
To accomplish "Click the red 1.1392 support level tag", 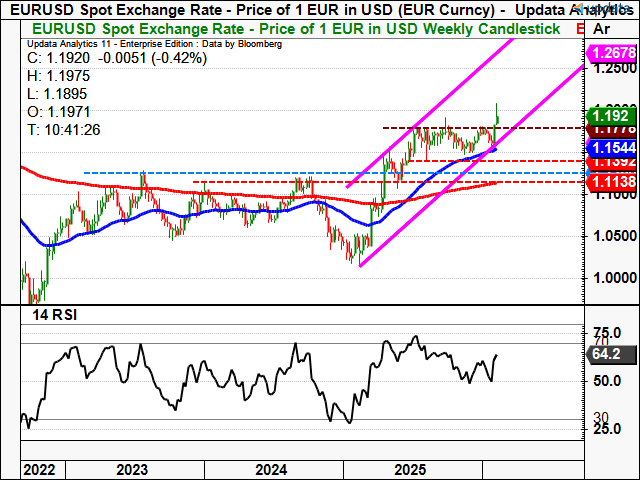I will tap(609, 160).
